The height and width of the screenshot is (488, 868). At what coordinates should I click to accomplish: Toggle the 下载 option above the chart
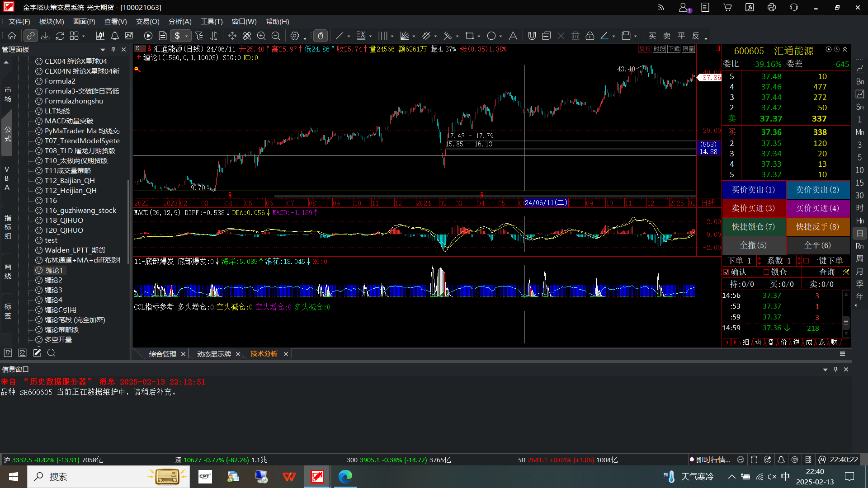coord(674,49)
